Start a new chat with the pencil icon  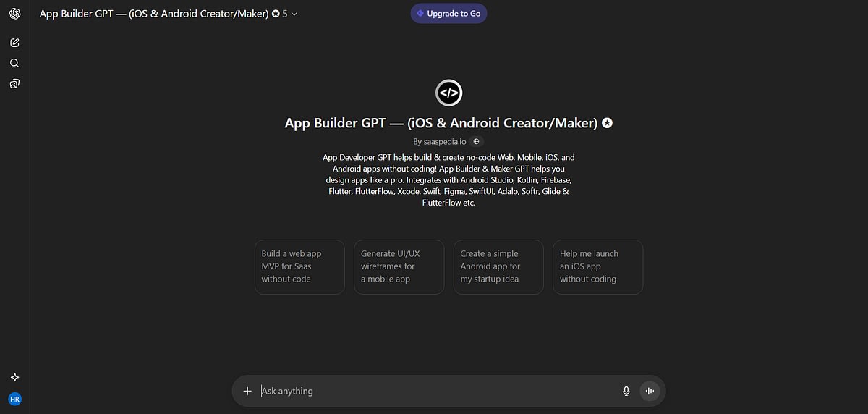point(14,43)
